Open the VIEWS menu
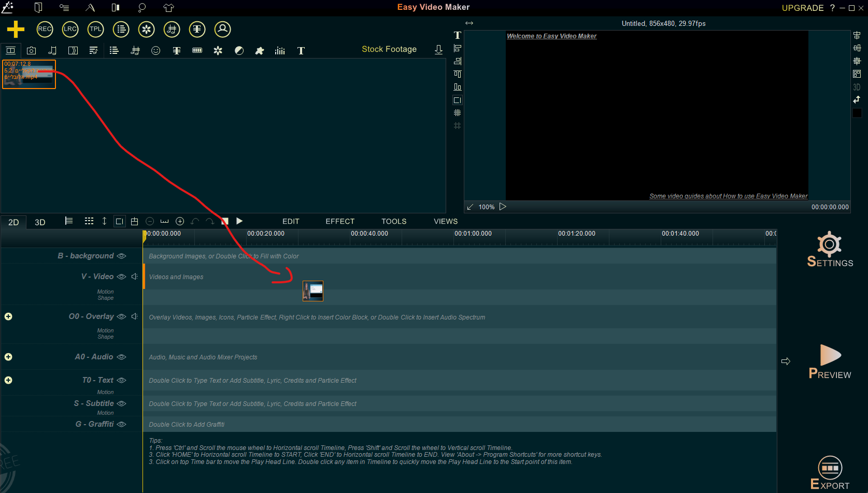Image resolution: width=868 pixels, height=493 pixels. point(446,221)
